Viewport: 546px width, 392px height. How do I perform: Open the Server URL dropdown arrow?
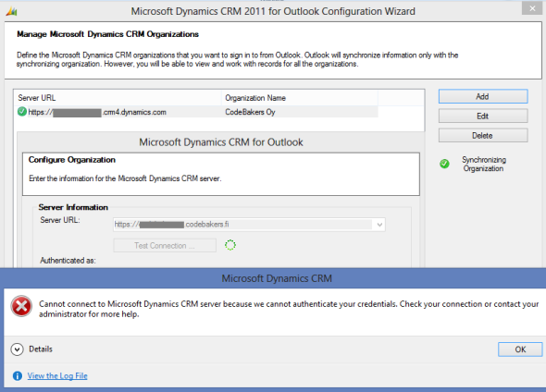coord(379,225)
